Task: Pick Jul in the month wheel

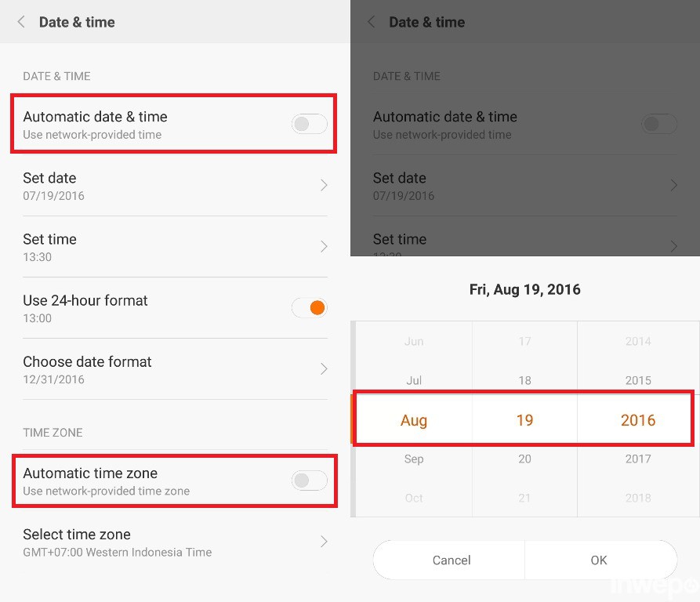Action: pyautogui.click(x=414, y=381)
